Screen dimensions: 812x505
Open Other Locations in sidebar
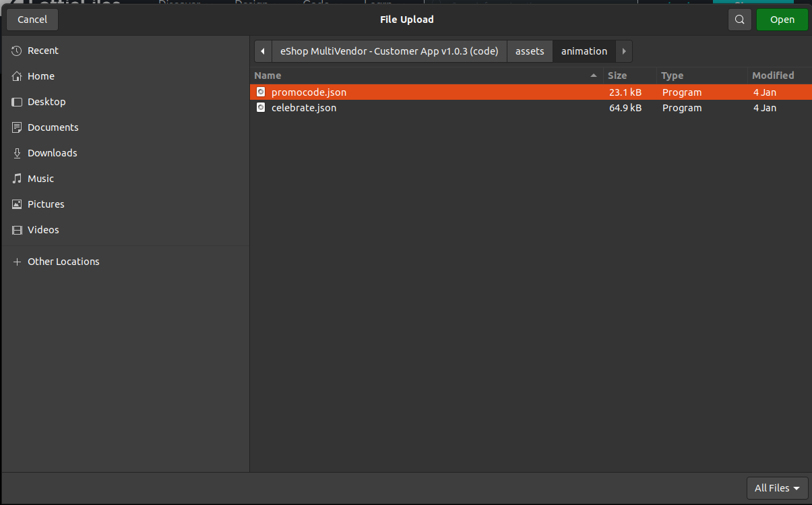63,262
